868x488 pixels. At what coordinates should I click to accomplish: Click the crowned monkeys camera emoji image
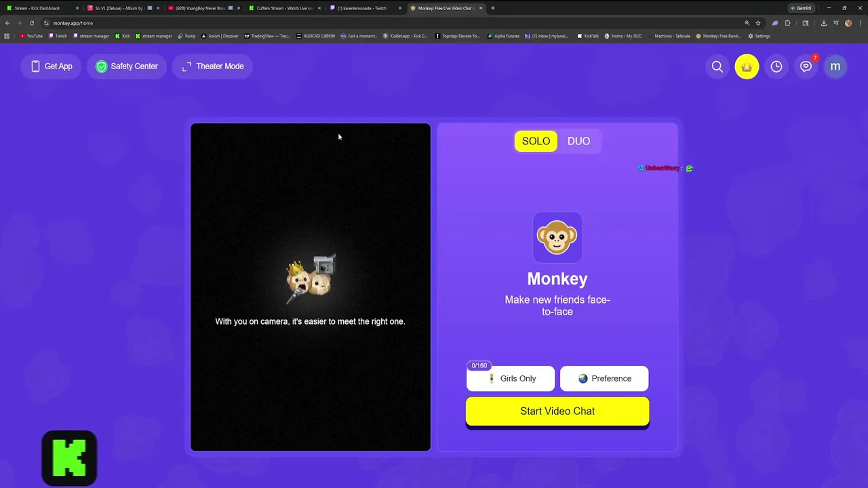[311, 279]
